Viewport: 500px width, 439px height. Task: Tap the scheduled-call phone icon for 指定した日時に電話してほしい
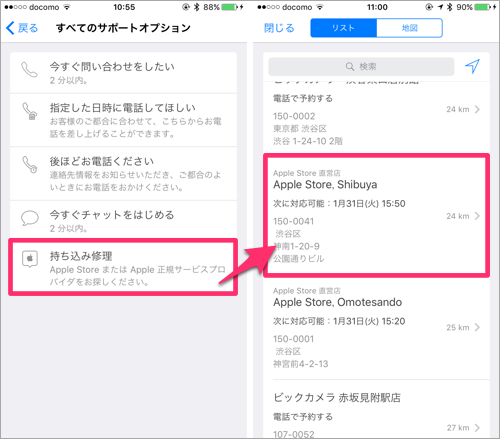[29, 111]
